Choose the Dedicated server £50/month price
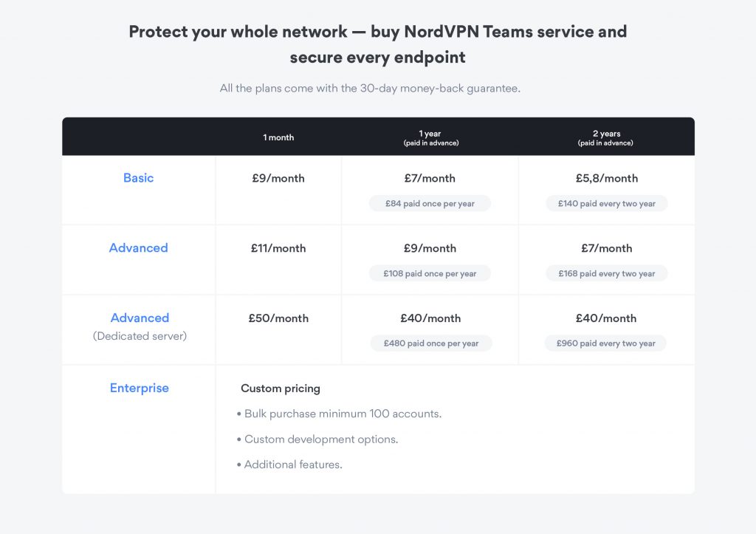 point(278,318)
